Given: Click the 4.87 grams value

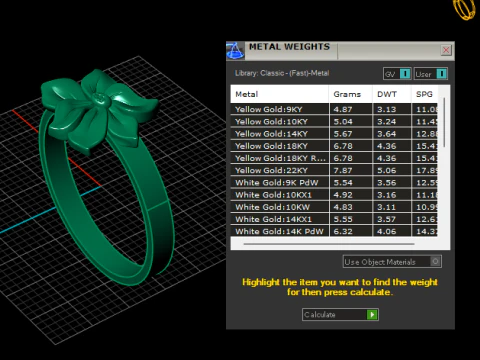Looking at the screenshot, I should tap(343, 109).
